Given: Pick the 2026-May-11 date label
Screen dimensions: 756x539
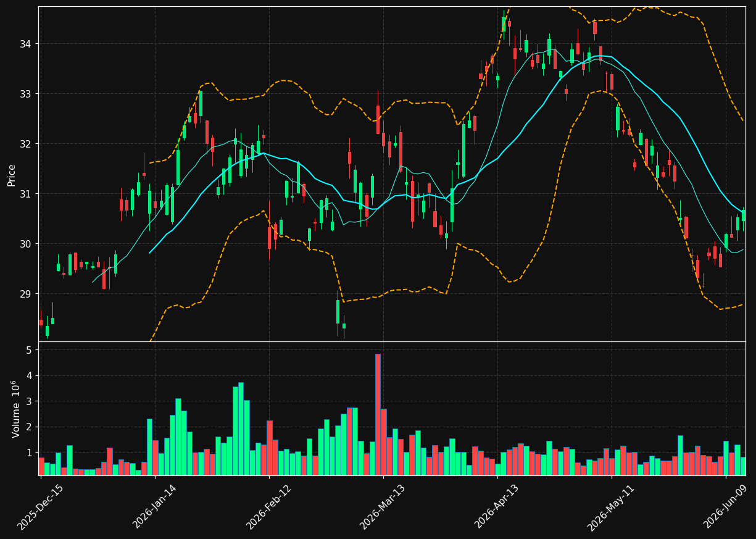Looking at the screenshot, I should (x=610, y=507).
